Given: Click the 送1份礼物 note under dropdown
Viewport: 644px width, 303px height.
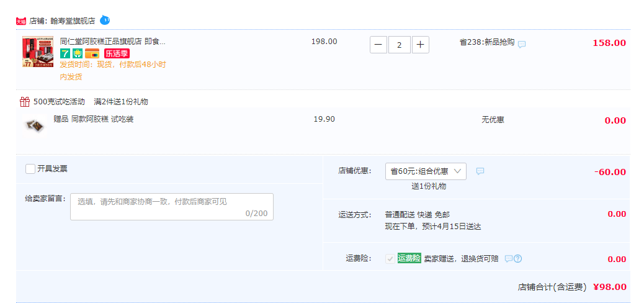Looking at the screenshot, I should tap(429, 186).
